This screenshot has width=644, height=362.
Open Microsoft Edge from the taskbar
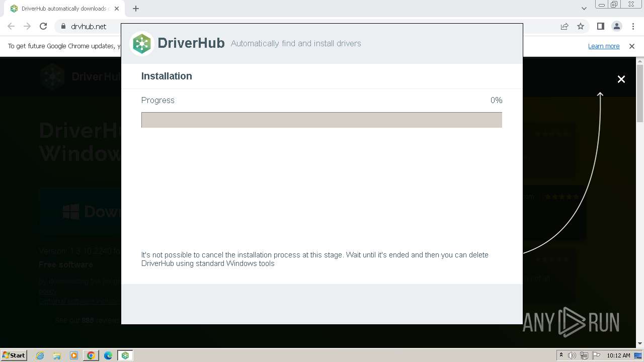click(x=108, y=355)
